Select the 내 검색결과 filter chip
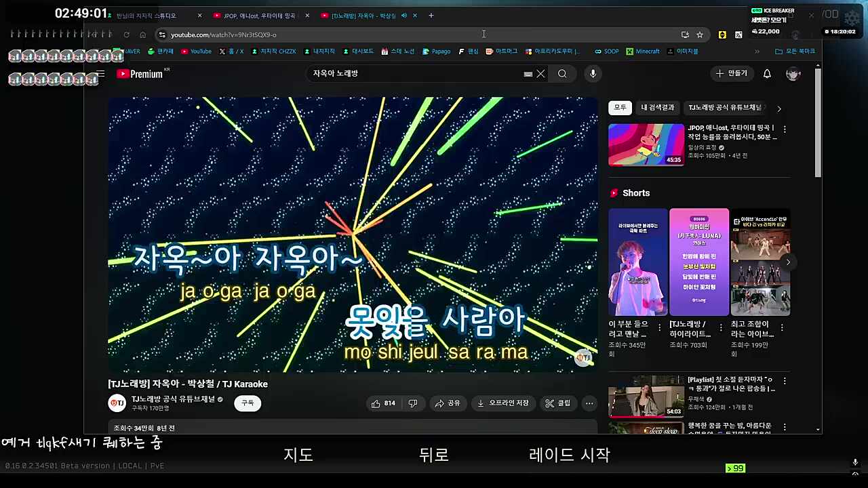868x488 pixels. pos(658,108)
